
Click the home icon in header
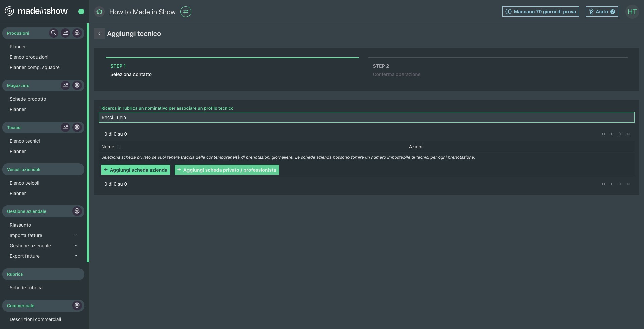click(99, 12)
